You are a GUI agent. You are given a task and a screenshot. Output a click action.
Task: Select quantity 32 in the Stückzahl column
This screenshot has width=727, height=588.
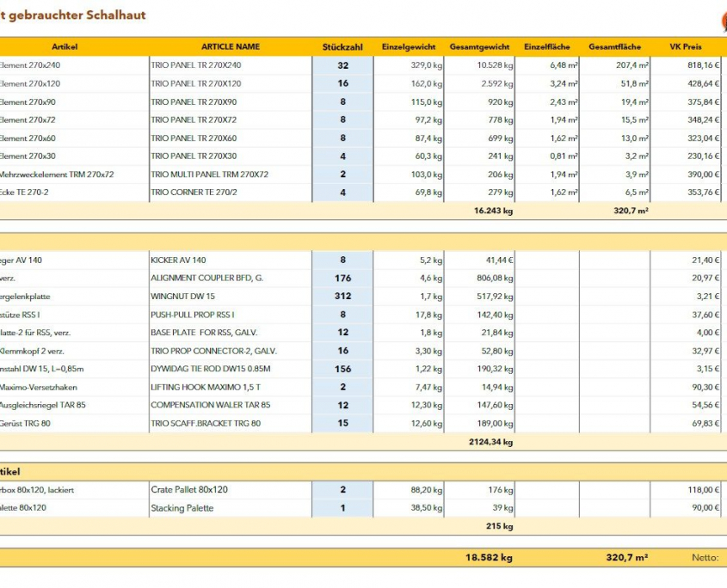(342, 65)
